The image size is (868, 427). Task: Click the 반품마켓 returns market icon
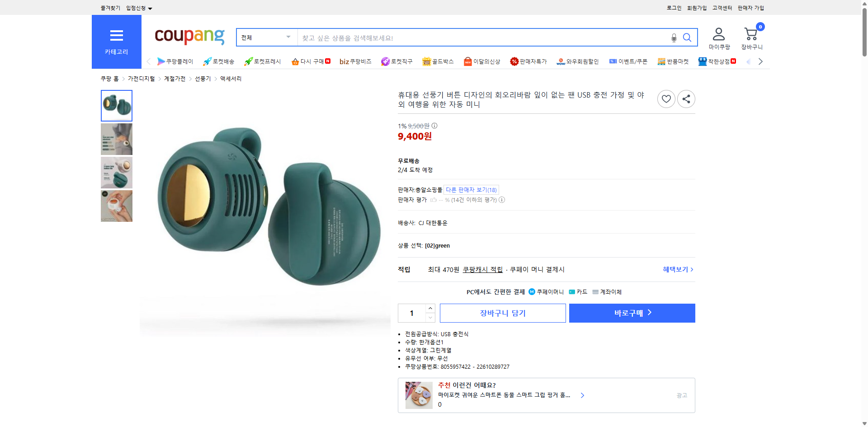[x=661, y=61]
